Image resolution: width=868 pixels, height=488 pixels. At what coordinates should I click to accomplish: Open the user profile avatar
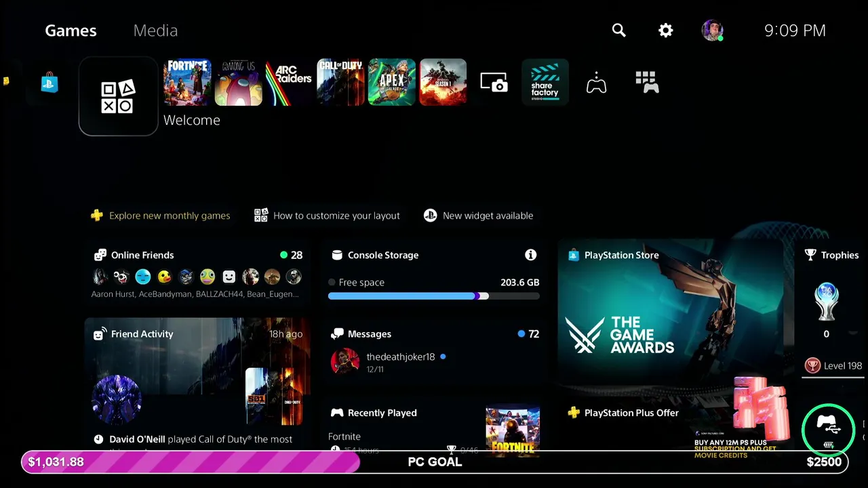(x=712, y=30)
